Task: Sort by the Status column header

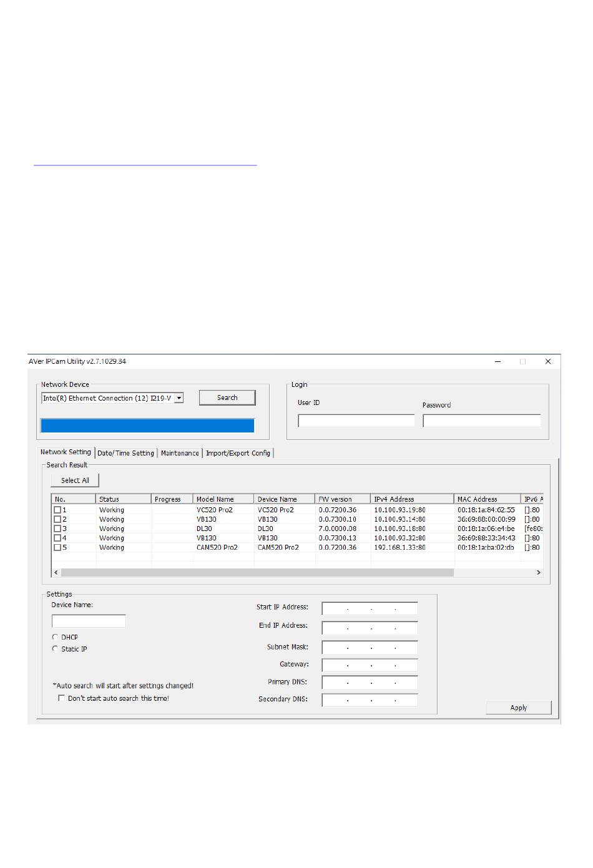Action: coord(124,499)
